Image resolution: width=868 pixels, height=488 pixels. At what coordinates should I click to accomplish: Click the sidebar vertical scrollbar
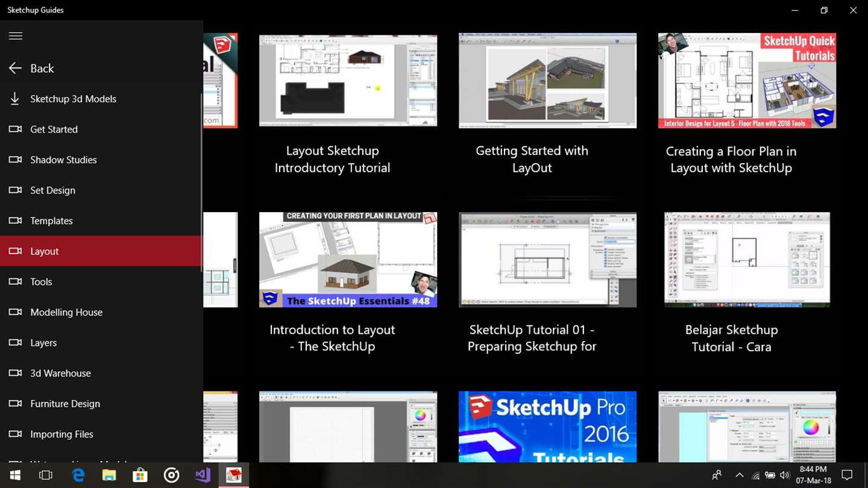click(203, 183)
